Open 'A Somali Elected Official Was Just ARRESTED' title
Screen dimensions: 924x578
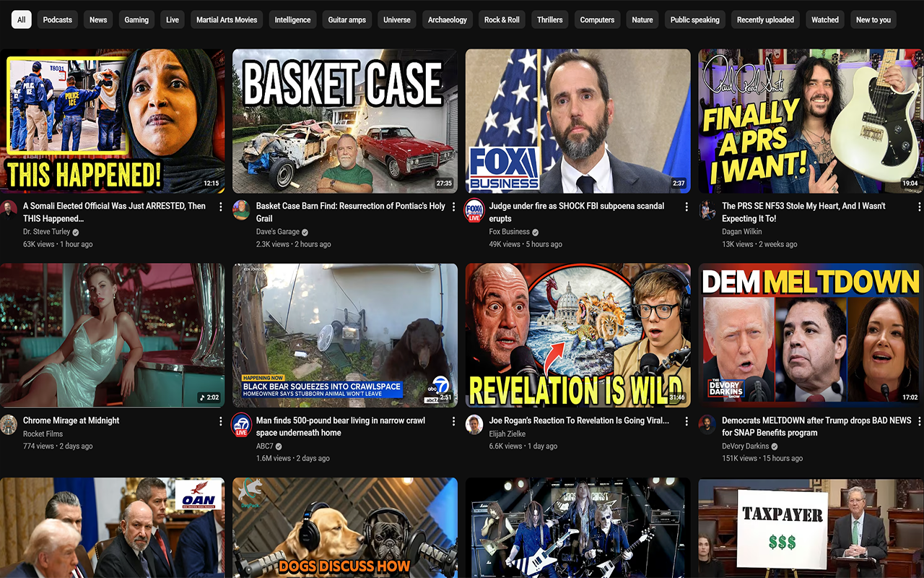[114, 212]
